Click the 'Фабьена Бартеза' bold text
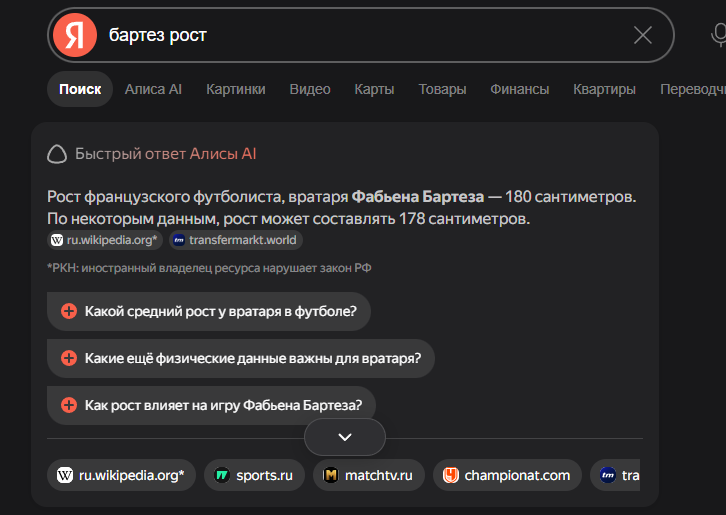 (x=418, y=197)
